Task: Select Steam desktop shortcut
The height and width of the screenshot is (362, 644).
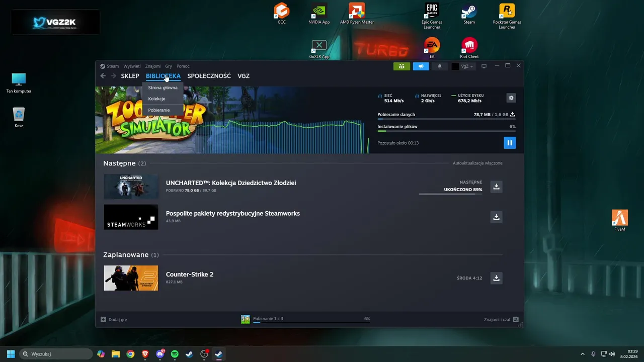Action: click(x=469, y=14)
